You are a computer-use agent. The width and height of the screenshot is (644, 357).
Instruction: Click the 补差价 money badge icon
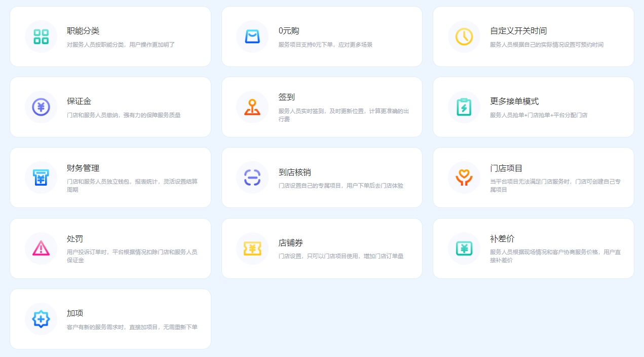tap(464, 248)
